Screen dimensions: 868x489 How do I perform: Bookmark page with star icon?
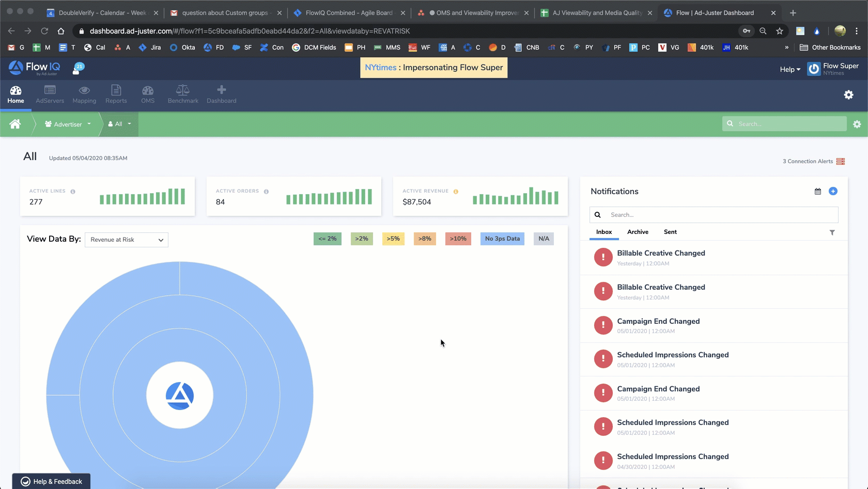coord(780,31)
